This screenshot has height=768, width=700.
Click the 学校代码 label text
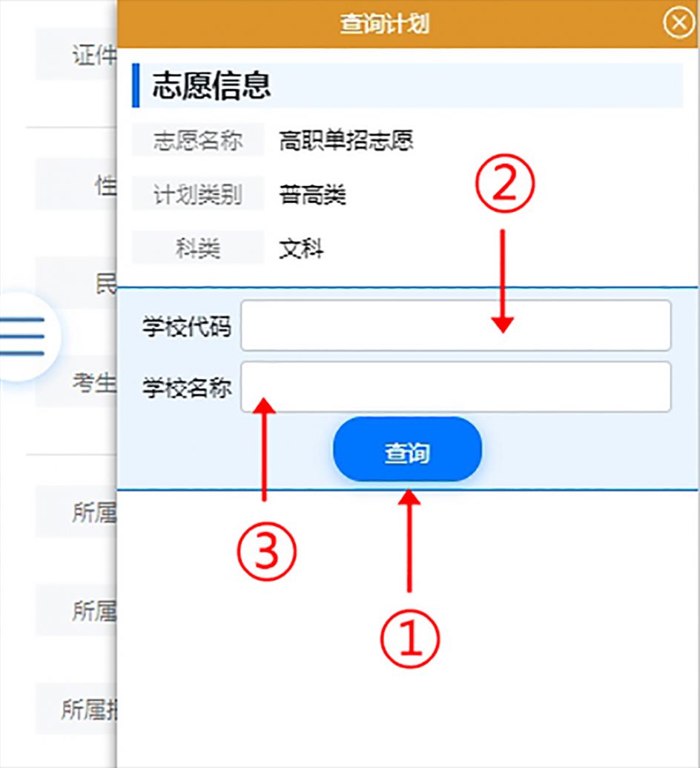click(187, 327)
